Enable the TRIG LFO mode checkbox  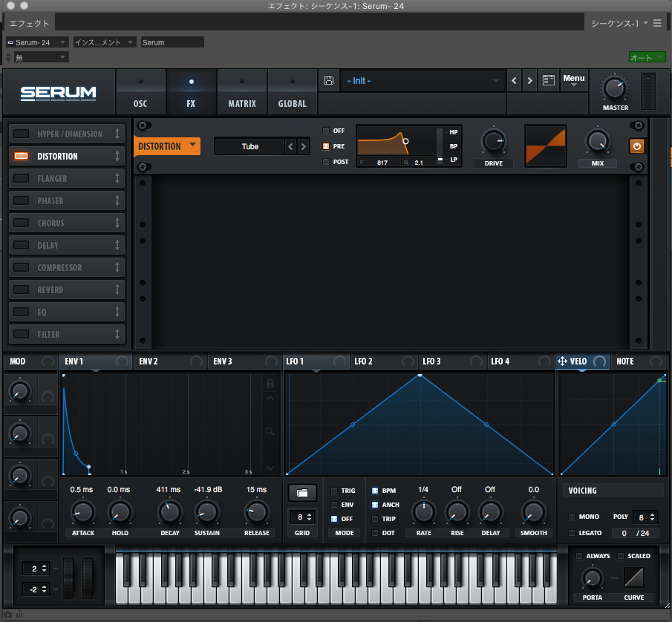click(334, 491)
